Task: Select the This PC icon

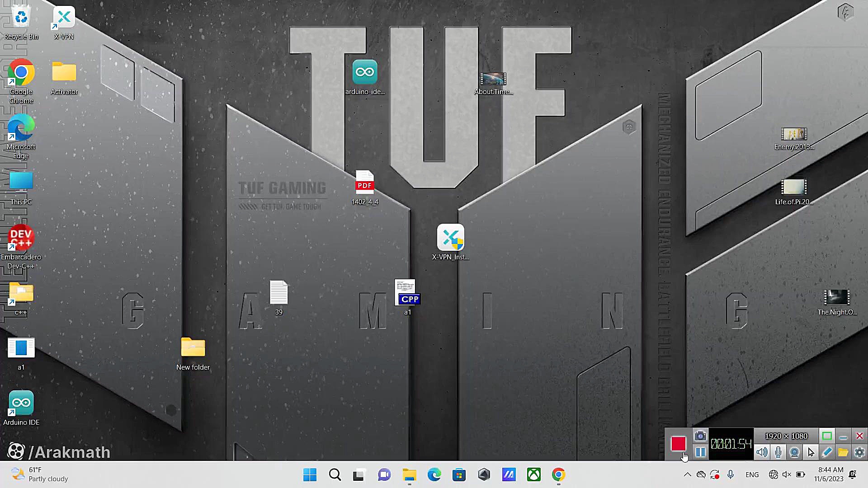Action: pyautogui.click(x=21, y=188)
